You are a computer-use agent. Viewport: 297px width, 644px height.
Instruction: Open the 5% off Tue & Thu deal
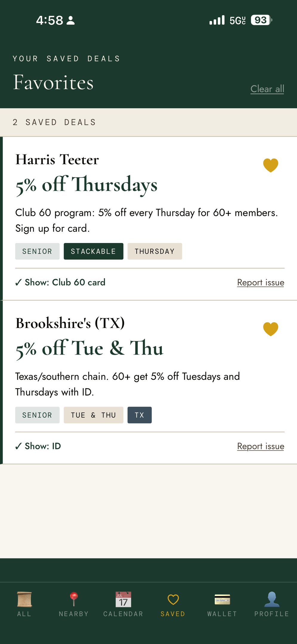pyautogui.click(x=89, y=348)
